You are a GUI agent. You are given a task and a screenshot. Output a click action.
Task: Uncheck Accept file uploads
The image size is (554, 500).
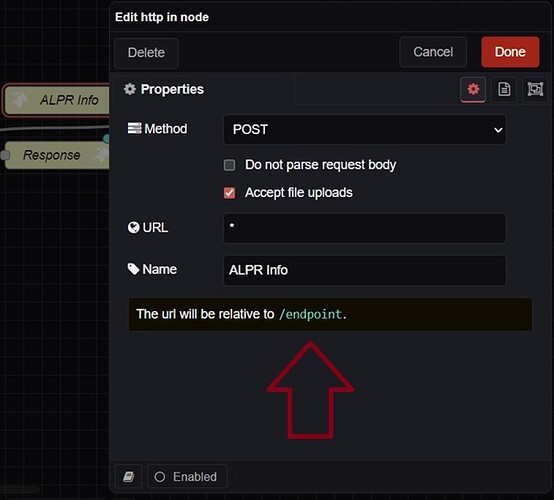229,193
